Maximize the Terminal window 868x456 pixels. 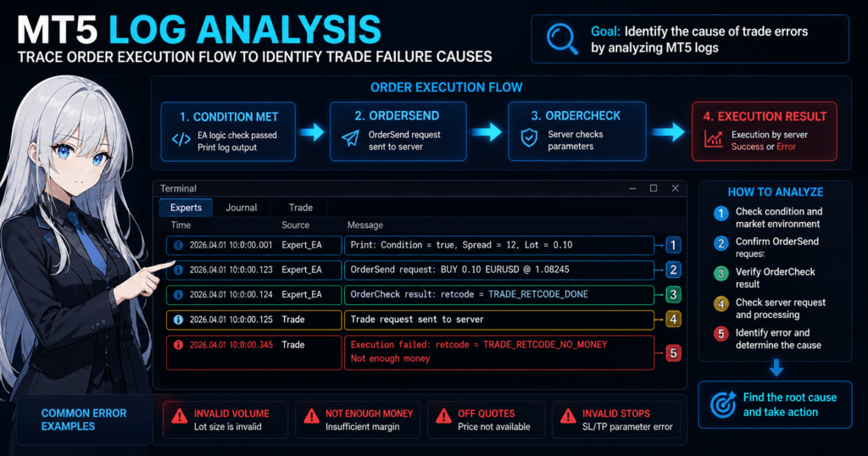click(x=654, y=188)
